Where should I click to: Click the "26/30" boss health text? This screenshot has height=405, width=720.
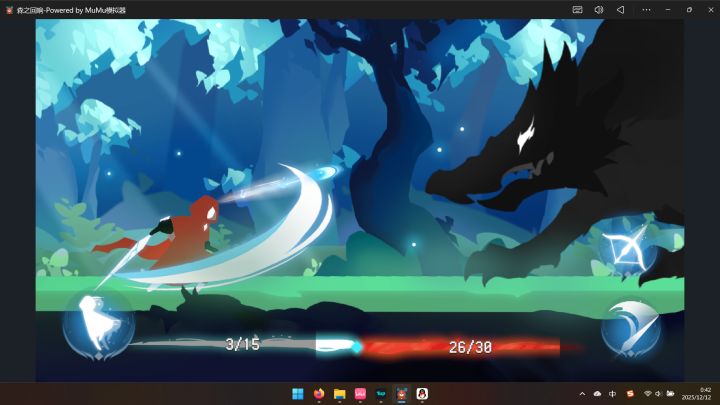coord(470,347)
